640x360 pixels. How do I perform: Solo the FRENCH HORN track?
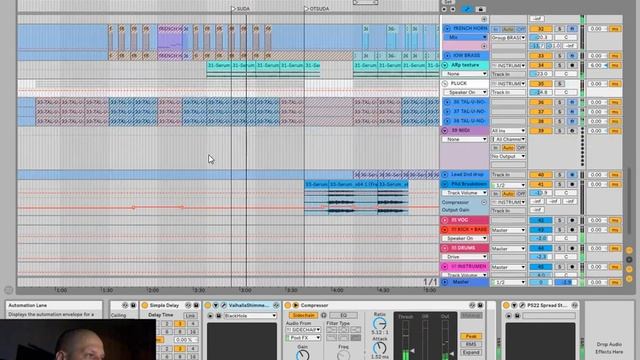point(560,29)
